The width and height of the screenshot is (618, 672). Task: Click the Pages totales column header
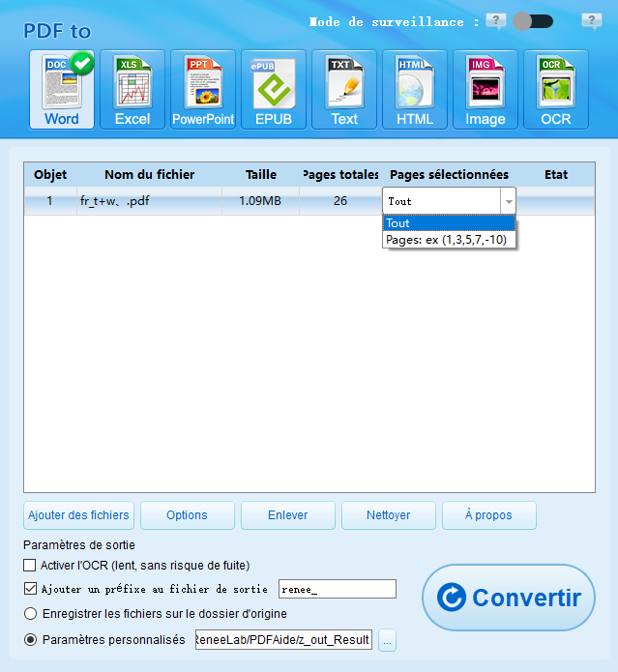340,174
